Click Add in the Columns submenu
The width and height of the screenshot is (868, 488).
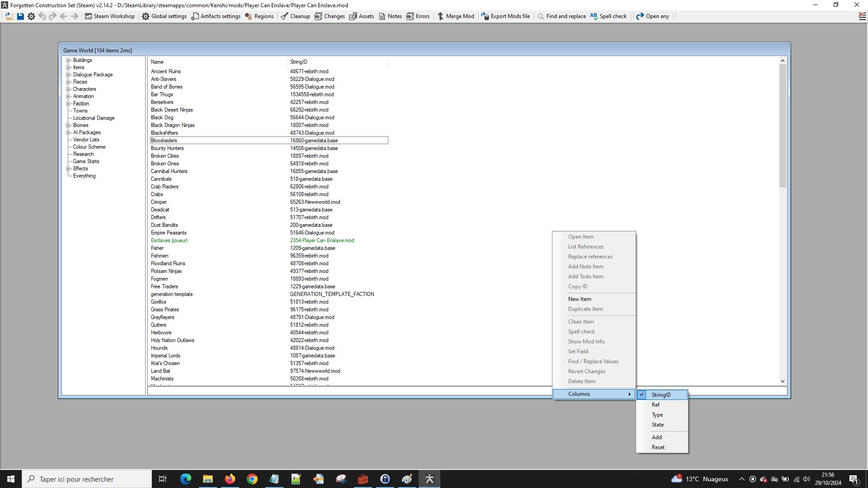662,437
